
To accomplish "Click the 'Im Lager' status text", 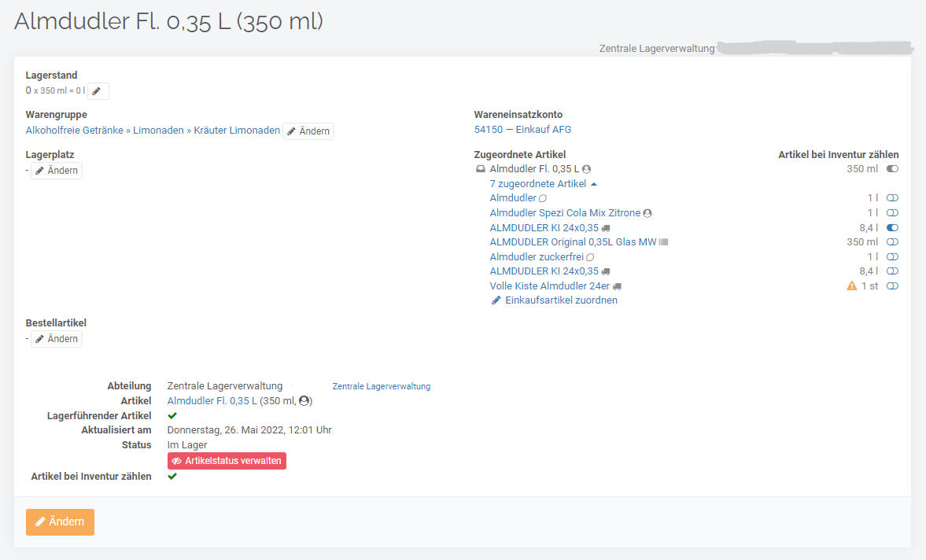I will pos(187,445).
